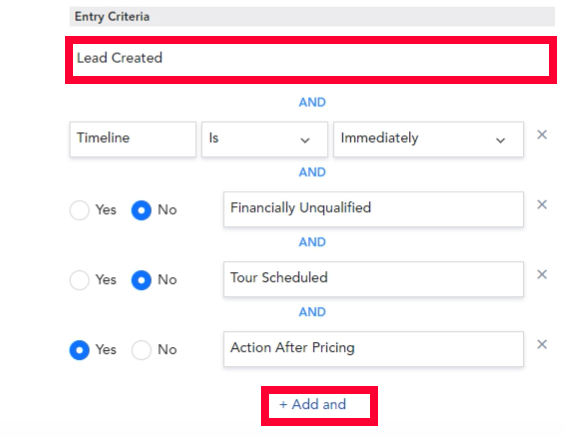
Task: Delete the Tour Scheduled condition
Action: [x=542, y=275]
